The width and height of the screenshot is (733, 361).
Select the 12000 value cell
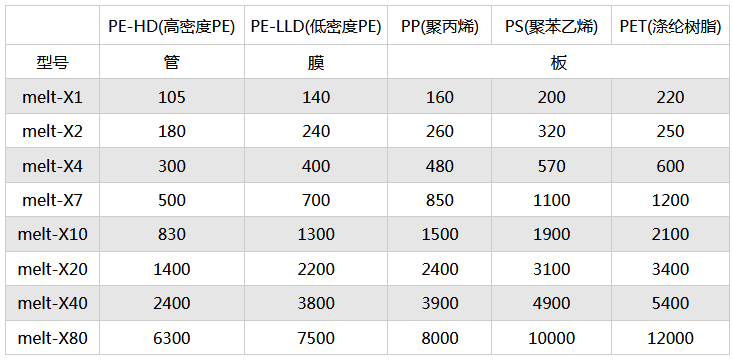coord(670,338)
